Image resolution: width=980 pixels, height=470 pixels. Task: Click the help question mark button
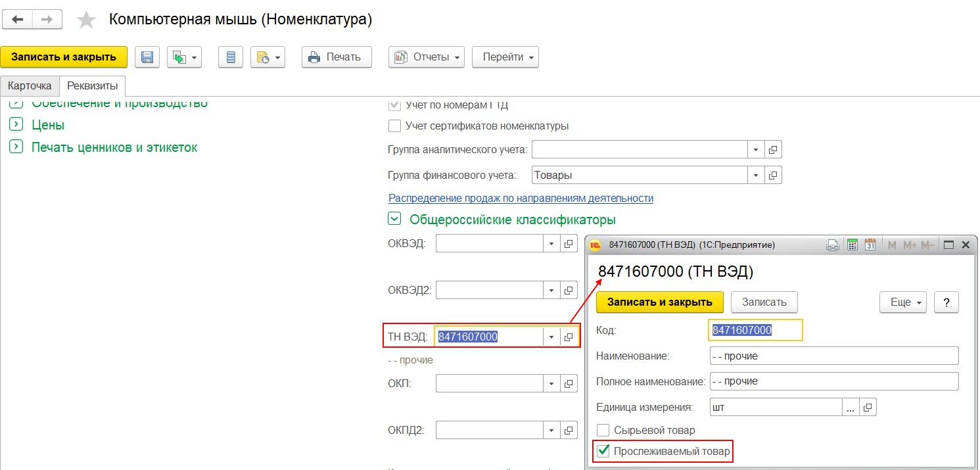pos(946,302)
